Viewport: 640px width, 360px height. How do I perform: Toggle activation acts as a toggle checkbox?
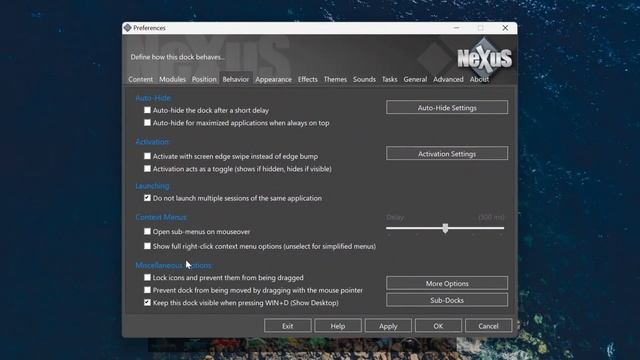(147, 169)
